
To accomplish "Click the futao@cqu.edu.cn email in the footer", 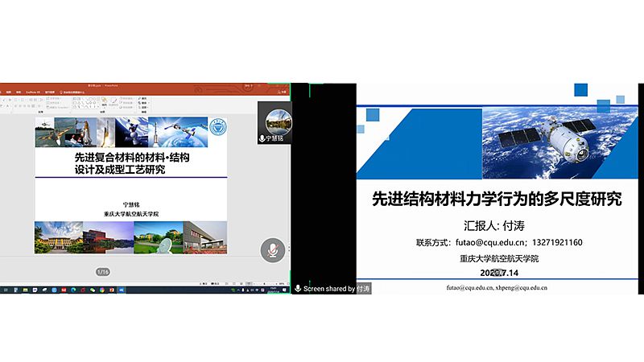I will 469,287.
